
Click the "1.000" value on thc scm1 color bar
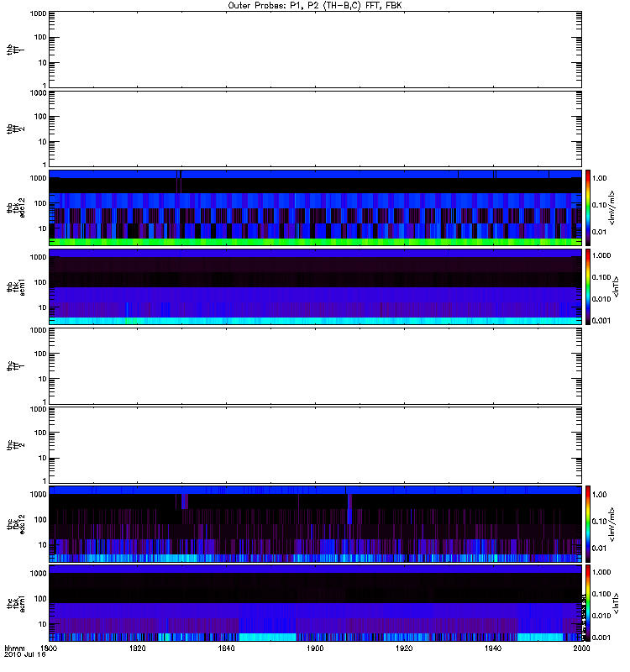(x=601, y=572)
